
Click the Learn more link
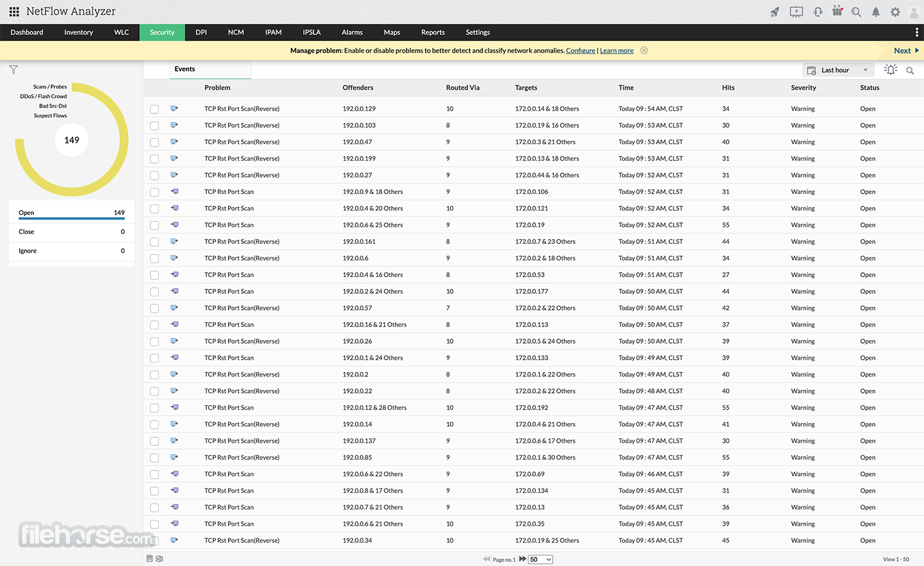(617, 51)
